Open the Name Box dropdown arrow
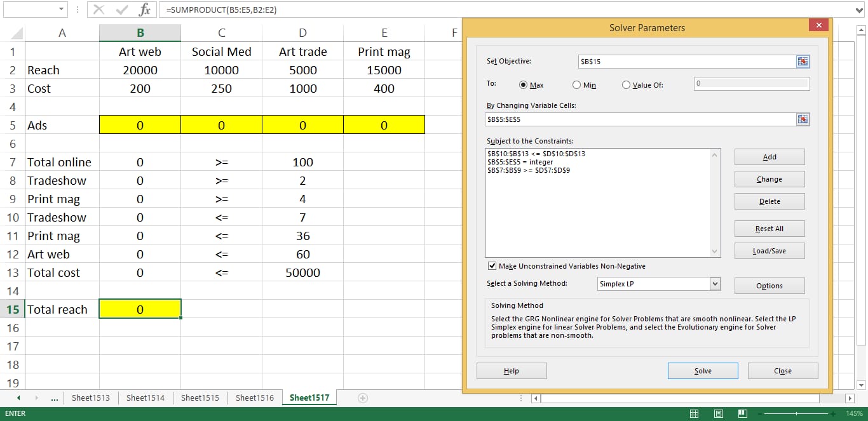 pyautogui.click(x=62, y=10)
